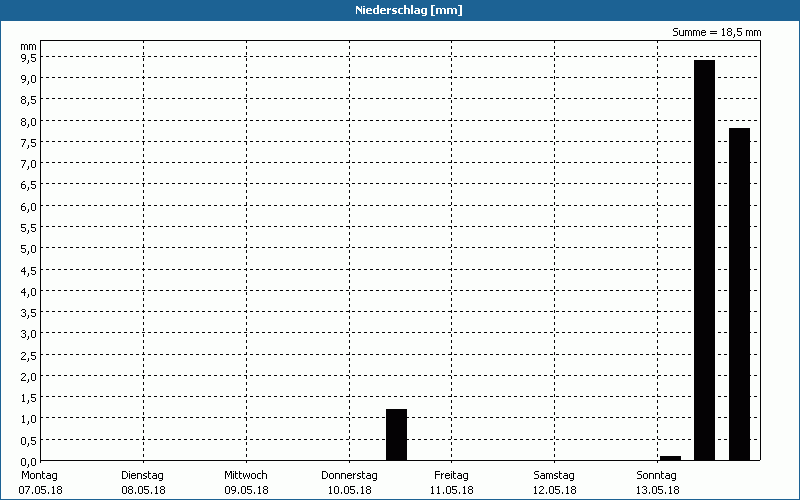Click the date 12.05.18
This screenshot has width=800, height=500.
[555, 491]
